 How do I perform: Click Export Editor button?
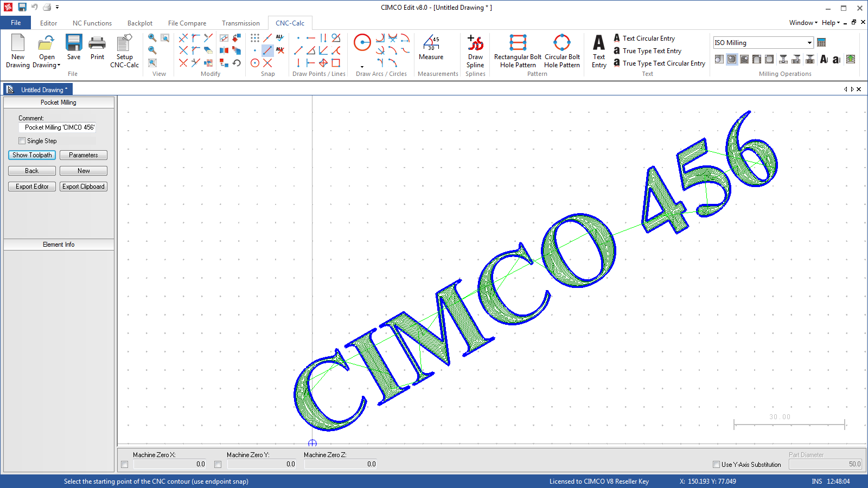pos(32,187)
